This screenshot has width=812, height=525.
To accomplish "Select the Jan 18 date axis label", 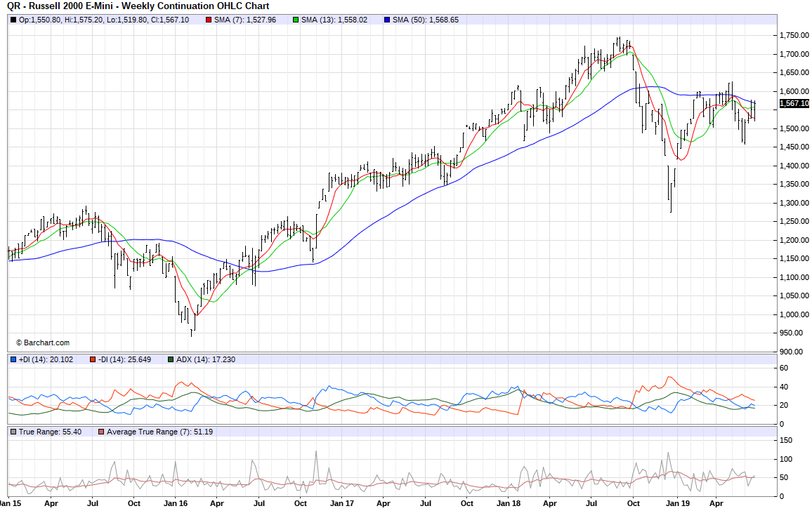I will coord(508,503).
